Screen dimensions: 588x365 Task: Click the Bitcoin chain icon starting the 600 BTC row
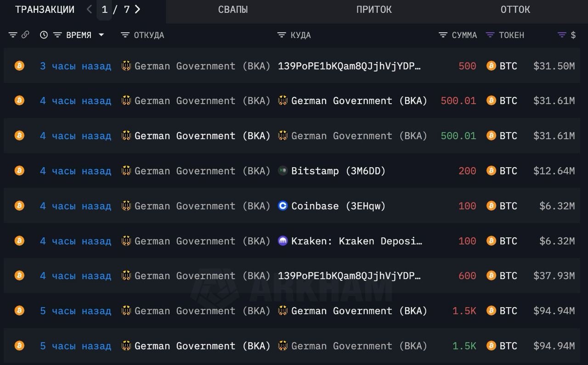coord(19,275)
